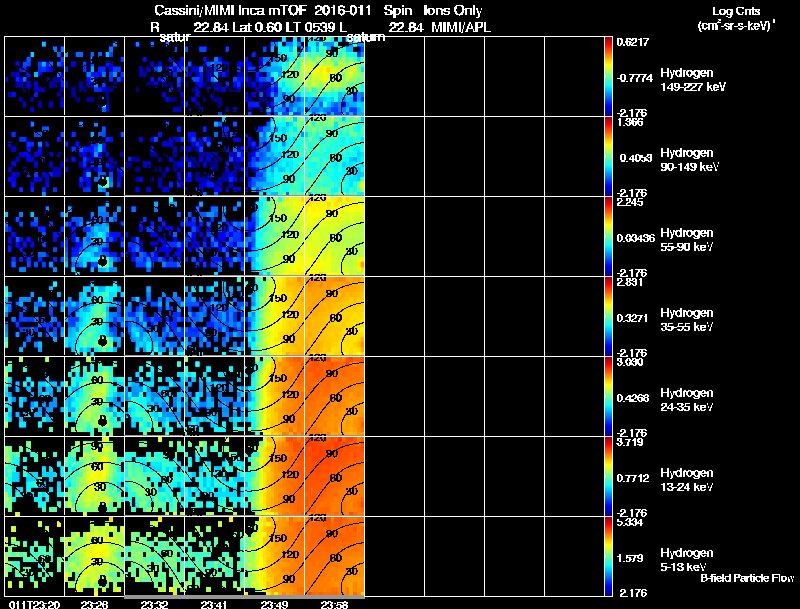Open the 35-55 keV image panel at 23:49
The width and height of the screenshot is (800, 609).
[274, 316]
